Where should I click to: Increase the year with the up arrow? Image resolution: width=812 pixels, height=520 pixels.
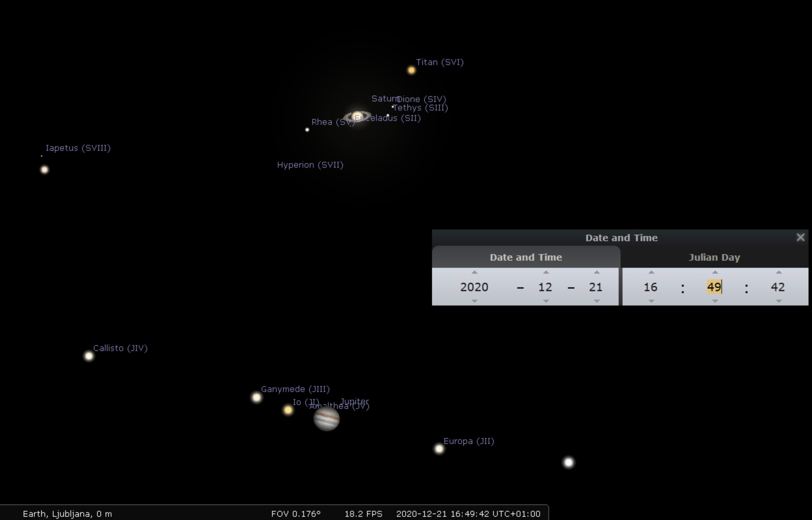474,273
